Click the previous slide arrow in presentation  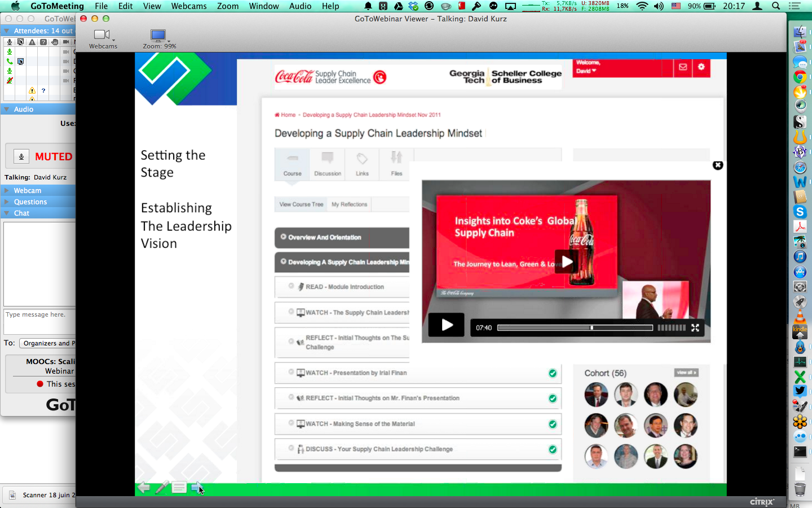(144, 488)
